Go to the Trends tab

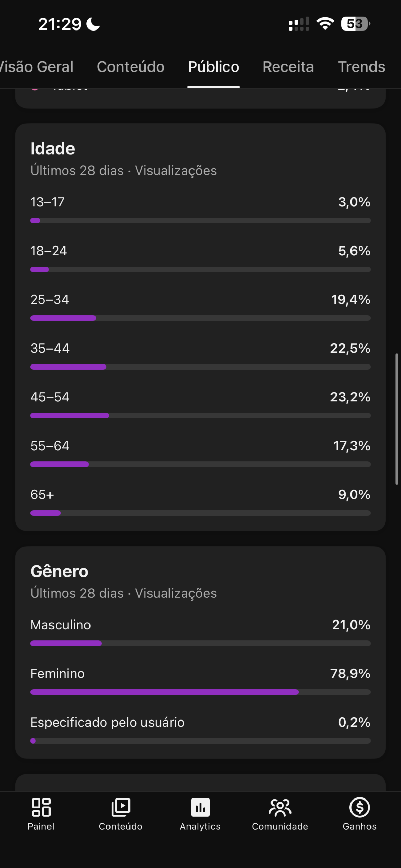(361, 67)
